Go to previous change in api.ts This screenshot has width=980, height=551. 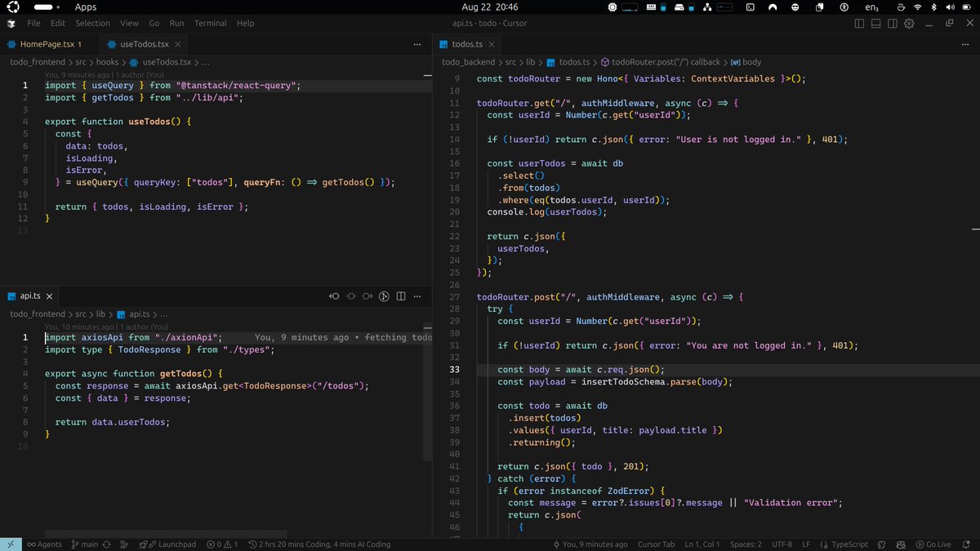334,296
